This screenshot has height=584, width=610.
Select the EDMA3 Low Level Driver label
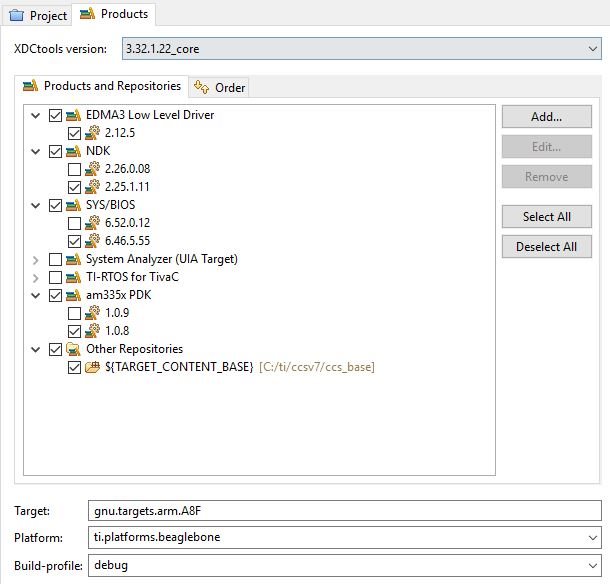(150, 115)
